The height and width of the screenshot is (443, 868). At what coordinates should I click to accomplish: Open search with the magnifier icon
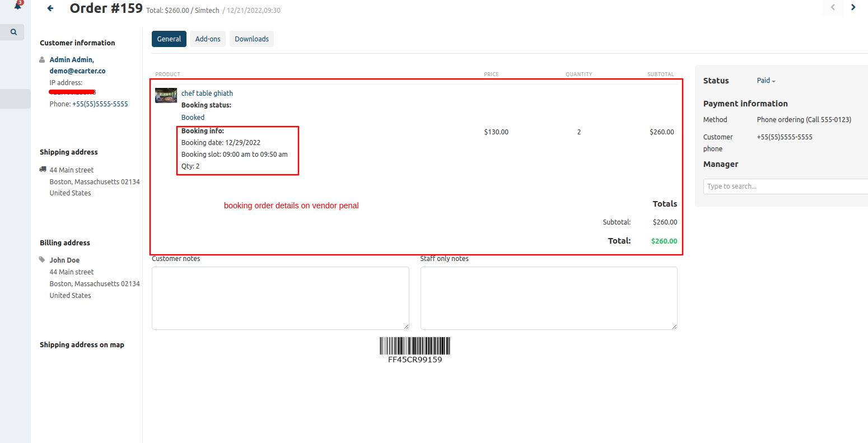click(13, 32)
